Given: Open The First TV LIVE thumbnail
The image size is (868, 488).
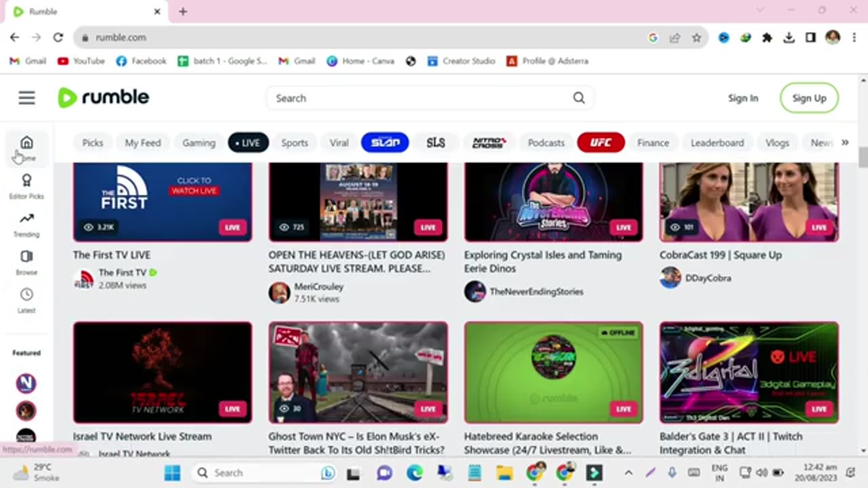Looking at the screenshot, I should point(163,202).
